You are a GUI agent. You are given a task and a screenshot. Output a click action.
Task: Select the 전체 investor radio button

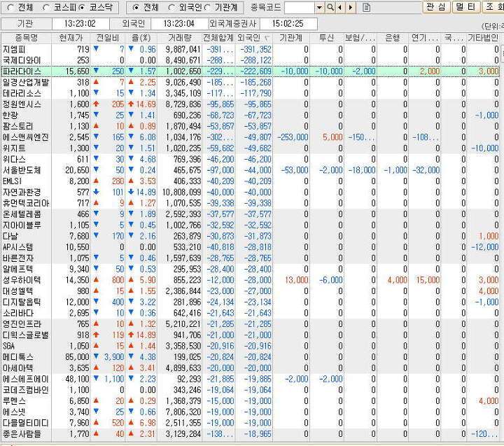coord(136,8)
